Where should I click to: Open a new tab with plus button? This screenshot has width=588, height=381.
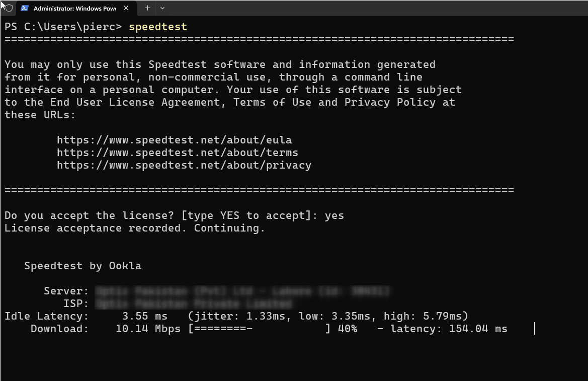(x=147, y=8)
